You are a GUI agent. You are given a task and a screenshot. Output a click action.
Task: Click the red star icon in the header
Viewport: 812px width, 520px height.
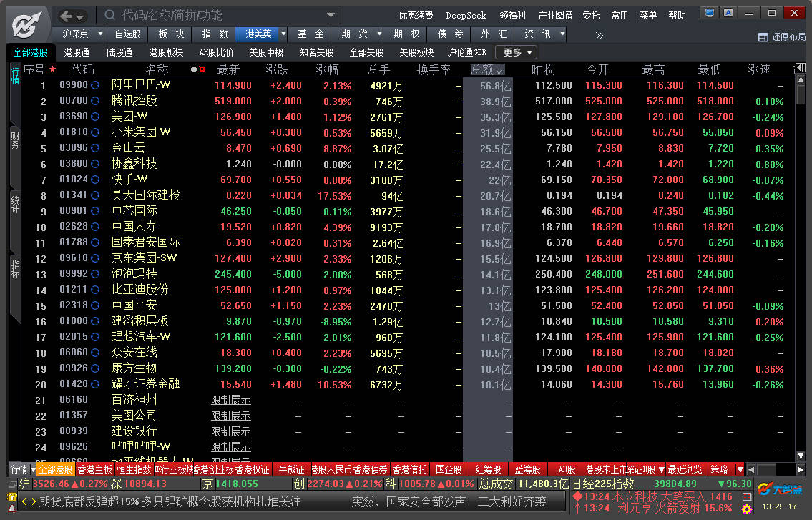point(52,69)
